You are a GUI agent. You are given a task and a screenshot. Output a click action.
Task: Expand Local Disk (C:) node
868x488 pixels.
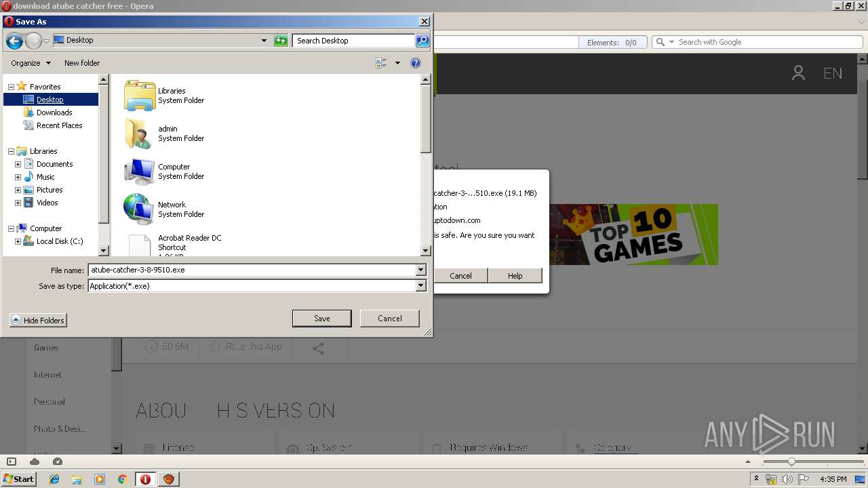[x=18, y=241]
